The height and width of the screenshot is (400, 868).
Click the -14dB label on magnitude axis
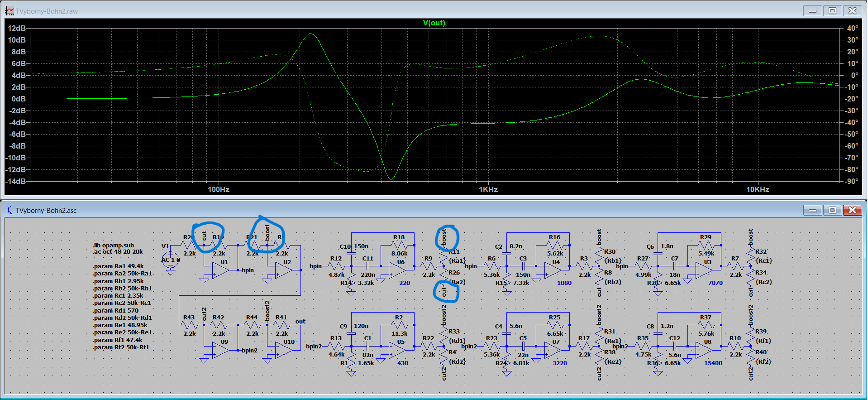click(16, 181)
